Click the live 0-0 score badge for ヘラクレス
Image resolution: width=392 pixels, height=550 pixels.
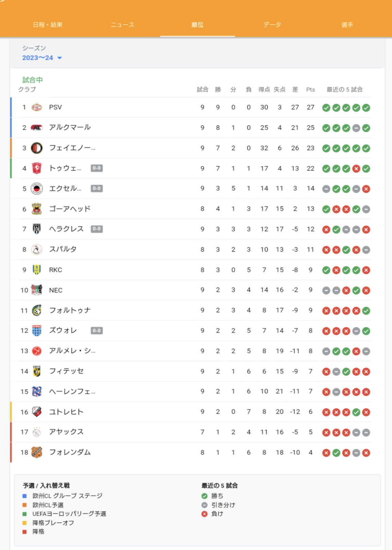pyautogui.click(x=97, y=229)
